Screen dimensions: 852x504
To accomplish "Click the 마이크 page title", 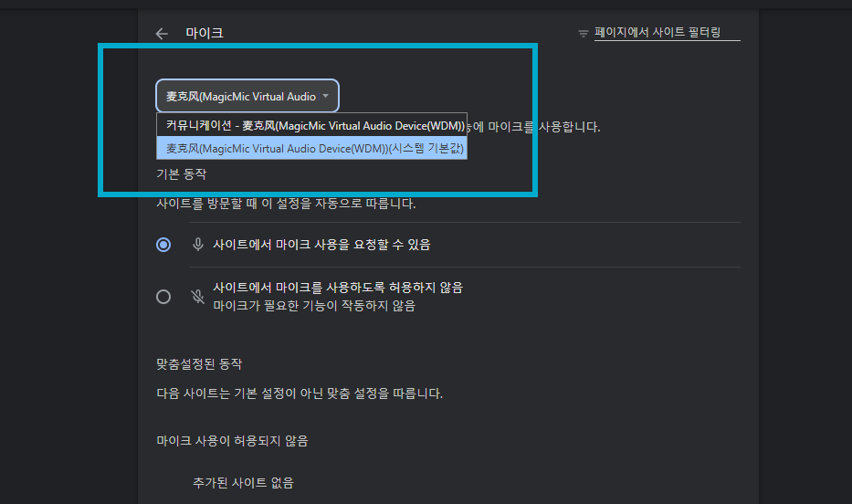I will pyautogui.click(x=205, y=33).
